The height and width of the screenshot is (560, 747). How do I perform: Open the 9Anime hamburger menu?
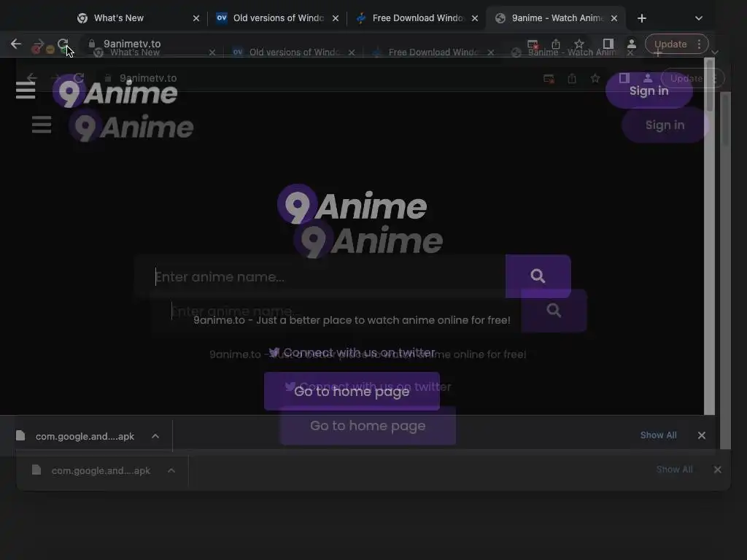click(x=26, y=90)
